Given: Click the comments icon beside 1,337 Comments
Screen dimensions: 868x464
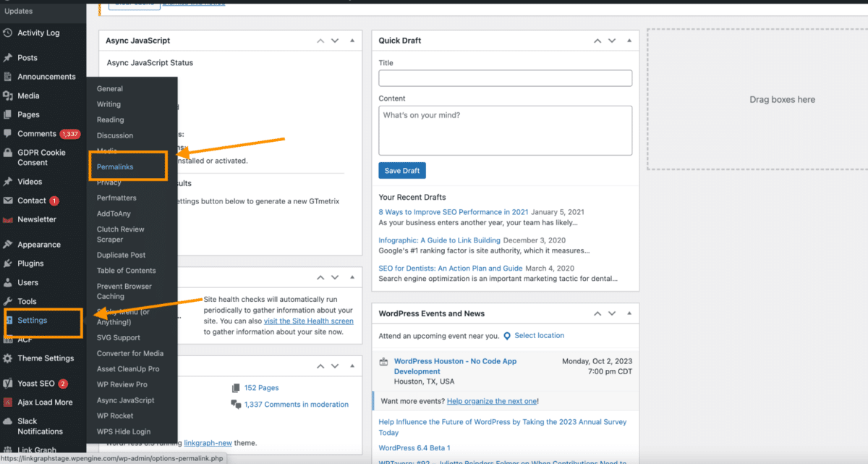Looking at the screenshot, I should (x=236, y=405).
